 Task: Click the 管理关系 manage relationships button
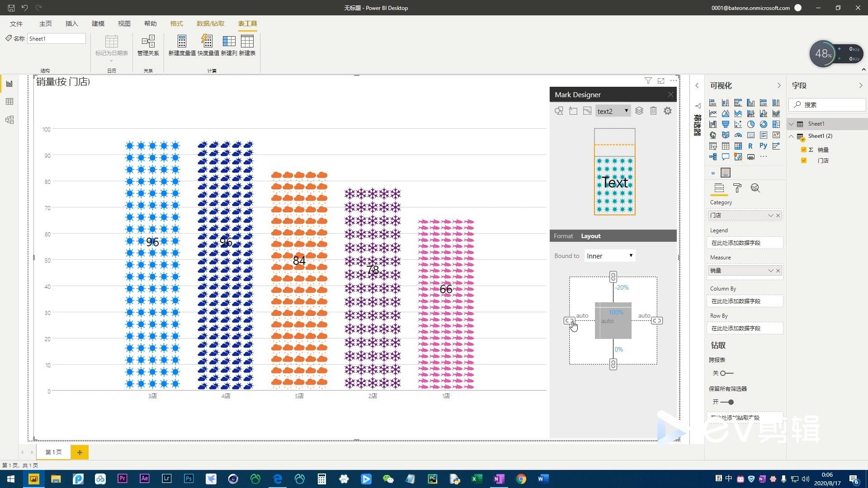pyautogui.click(x=148, y=46)
